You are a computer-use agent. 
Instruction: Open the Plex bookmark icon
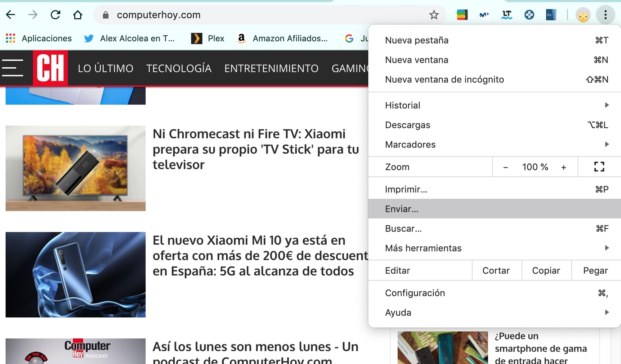(197, 38)
